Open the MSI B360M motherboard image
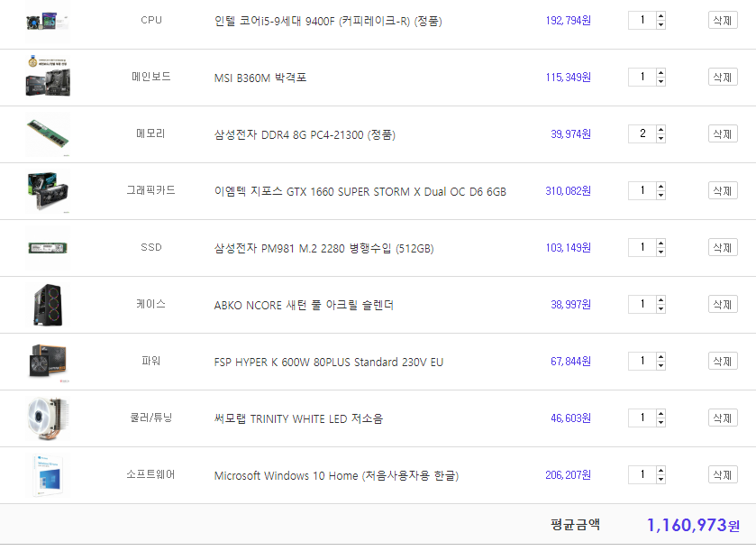Screen dimensions: 756x551 tap(47, 77)
